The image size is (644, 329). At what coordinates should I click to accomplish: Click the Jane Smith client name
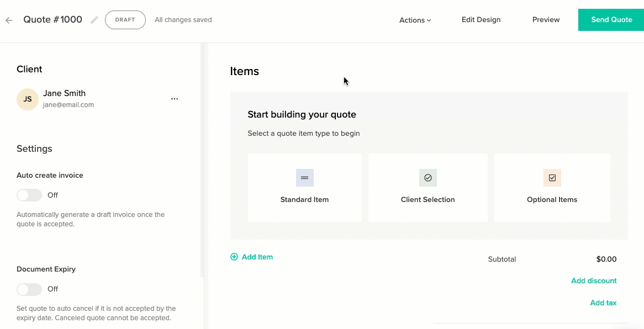click(65, 93)
